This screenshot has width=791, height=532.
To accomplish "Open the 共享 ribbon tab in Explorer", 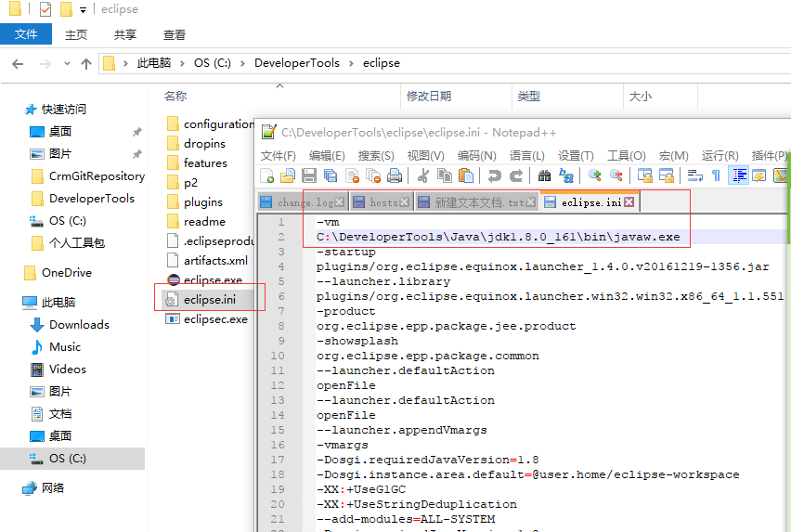I will click(125, 34).
